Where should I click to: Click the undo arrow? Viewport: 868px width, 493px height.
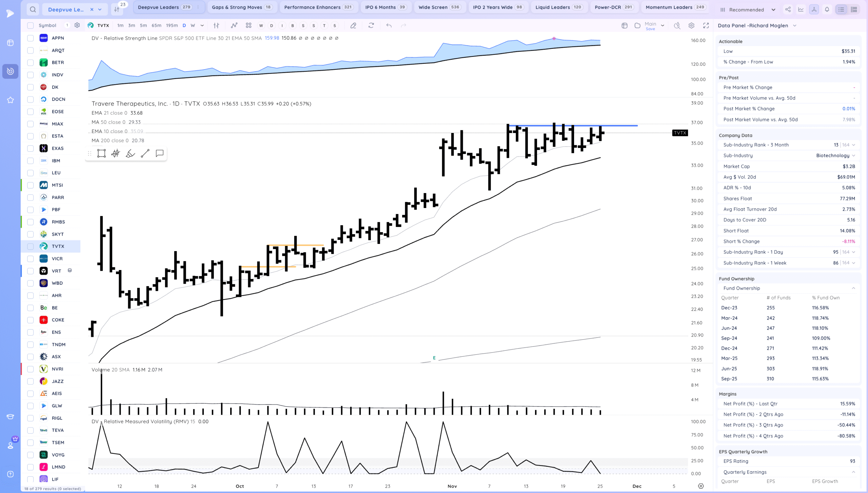389,25
